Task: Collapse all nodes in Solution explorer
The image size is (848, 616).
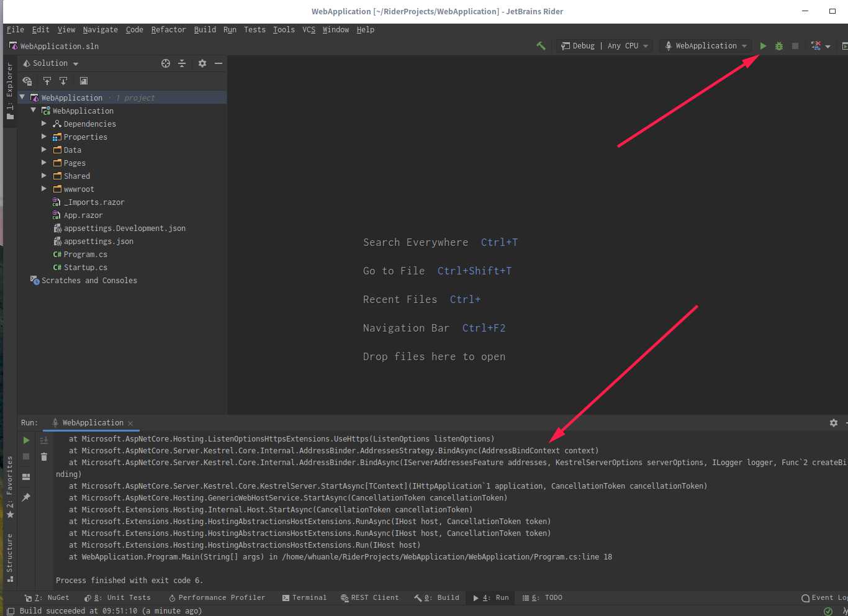Action: coord(182,63)
